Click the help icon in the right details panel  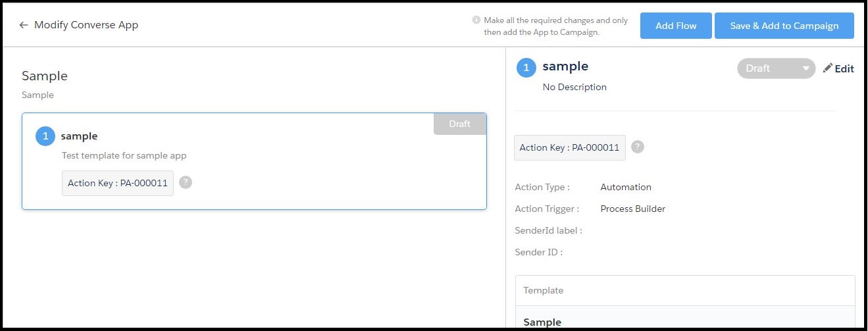coord(637,147)
